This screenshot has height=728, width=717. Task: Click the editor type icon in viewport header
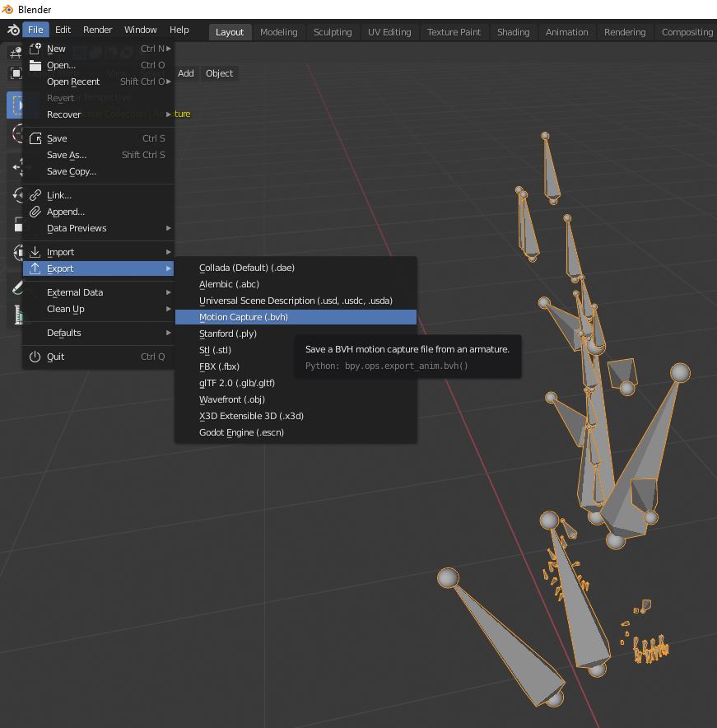pos(16,53)
